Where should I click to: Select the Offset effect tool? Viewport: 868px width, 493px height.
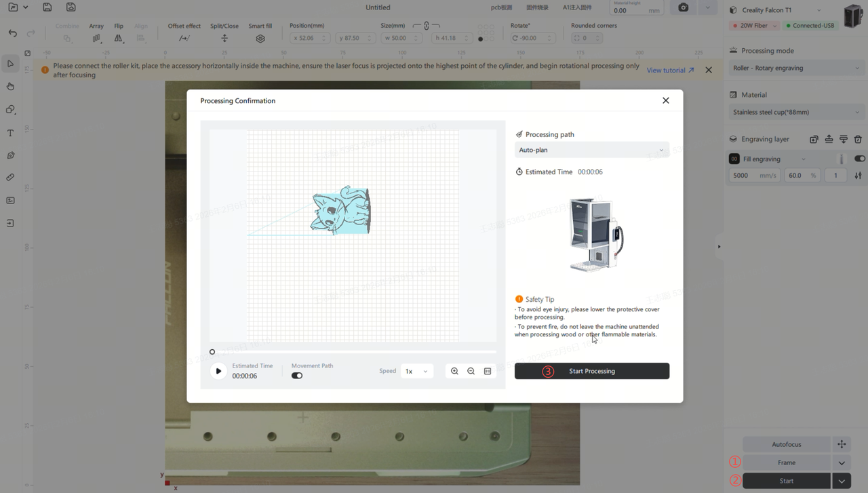coord(184,39)
